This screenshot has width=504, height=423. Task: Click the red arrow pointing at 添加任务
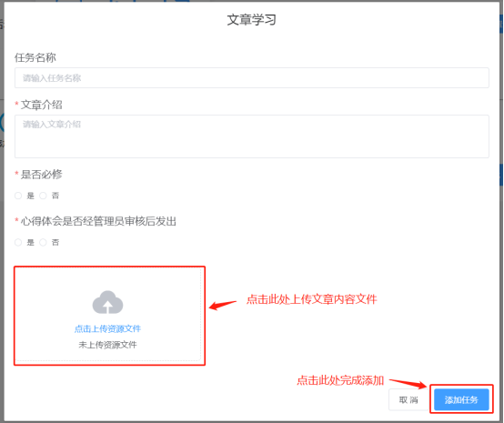click(x=408, y=383)
